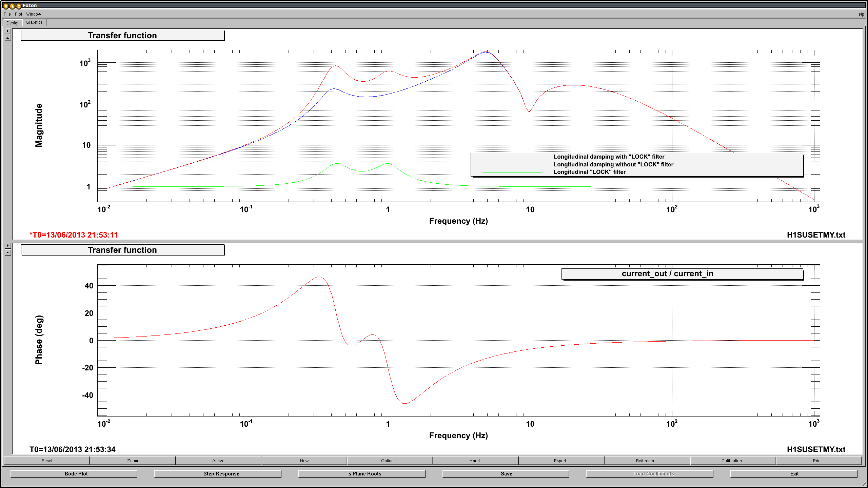Open the Plot menu

coord(18,14)
